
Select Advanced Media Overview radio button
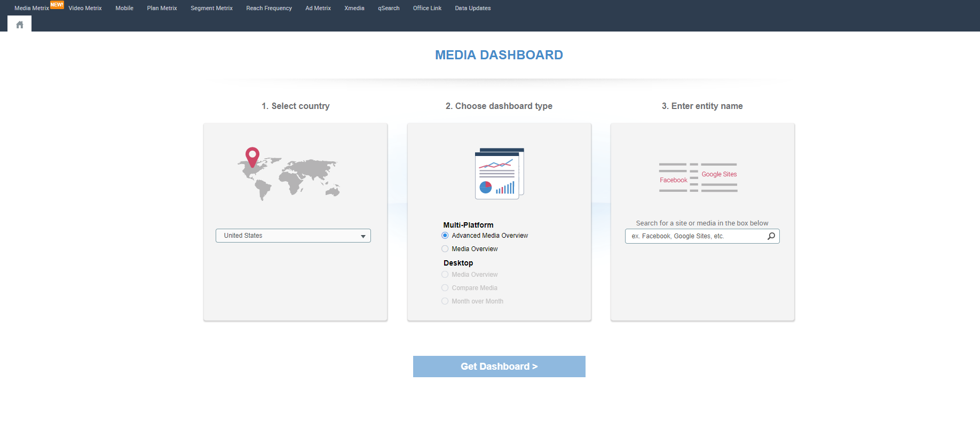click(445, 236)
